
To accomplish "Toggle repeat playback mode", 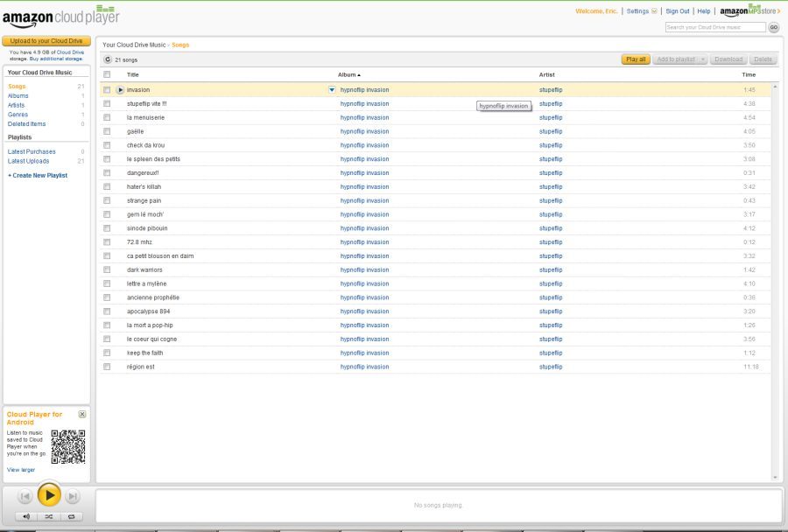I will [71, 516].
